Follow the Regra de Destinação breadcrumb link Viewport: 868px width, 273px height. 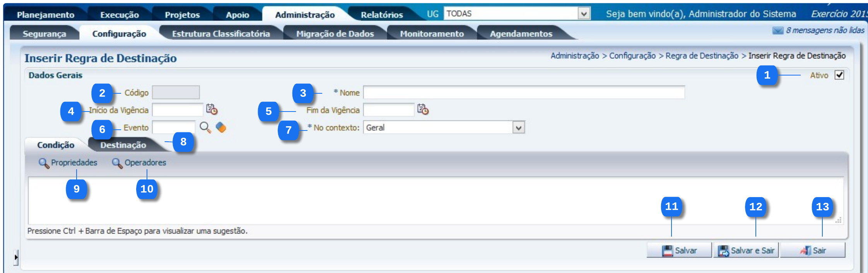click(702, 56)
